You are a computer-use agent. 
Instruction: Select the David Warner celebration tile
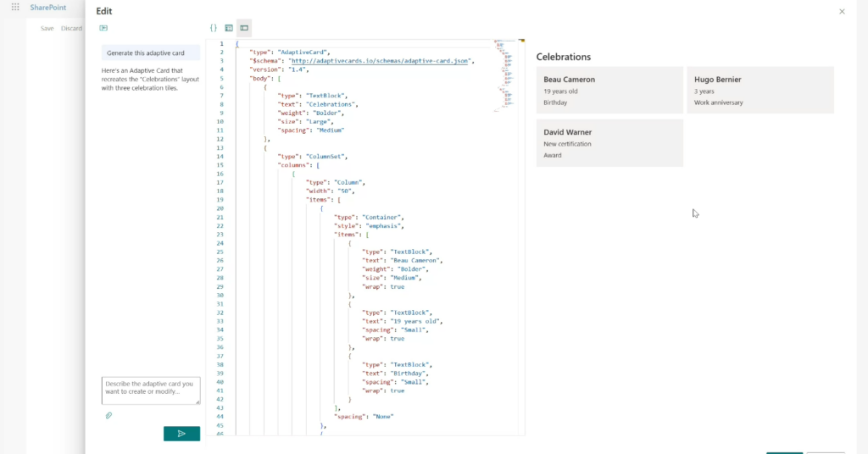point(609,143)
